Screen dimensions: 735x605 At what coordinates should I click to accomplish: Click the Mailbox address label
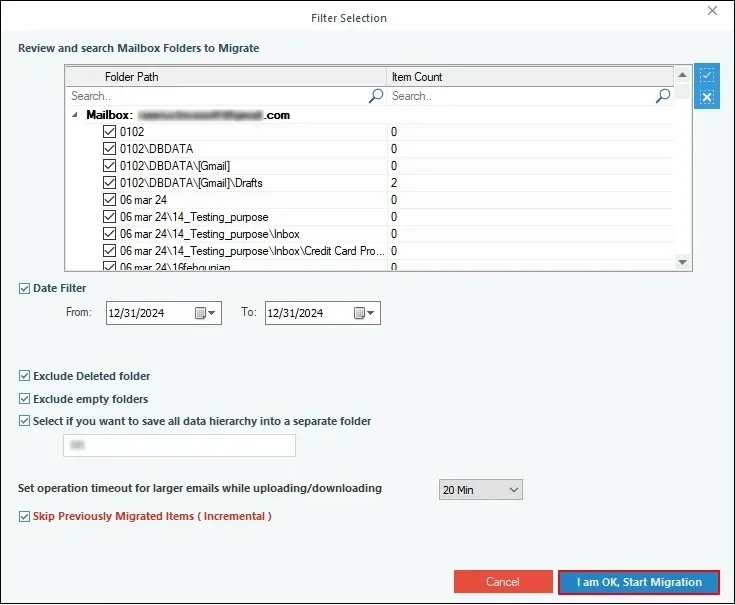[188, 115]
